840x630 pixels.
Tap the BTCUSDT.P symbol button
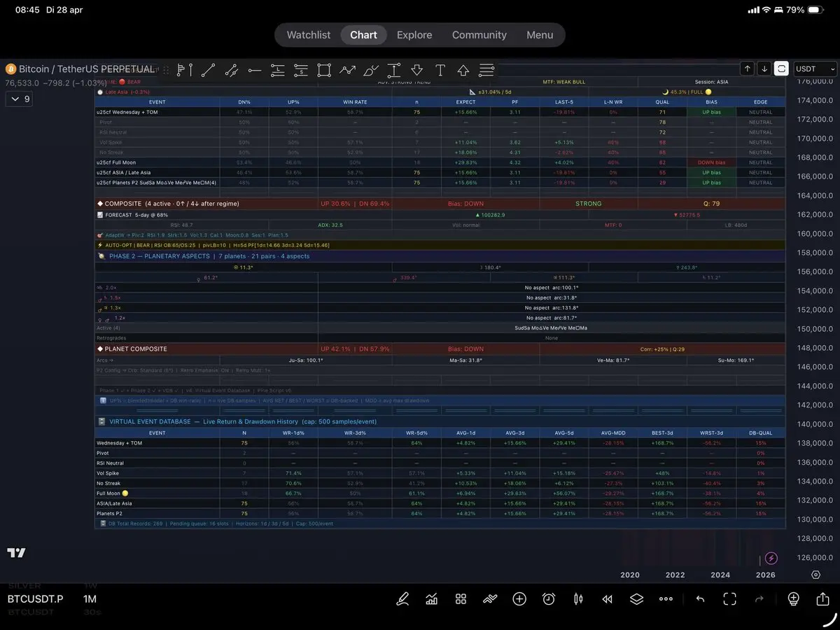[x=35, y=599]
